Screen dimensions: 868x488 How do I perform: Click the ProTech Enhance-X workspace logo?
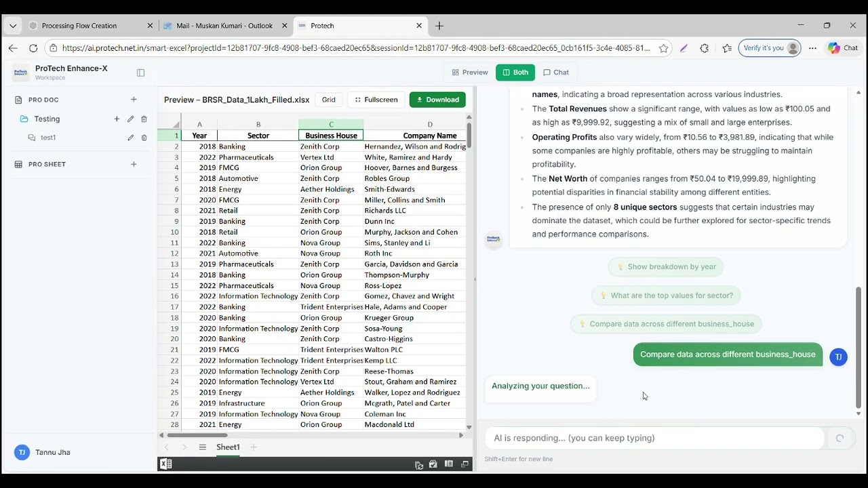point(21,73)
